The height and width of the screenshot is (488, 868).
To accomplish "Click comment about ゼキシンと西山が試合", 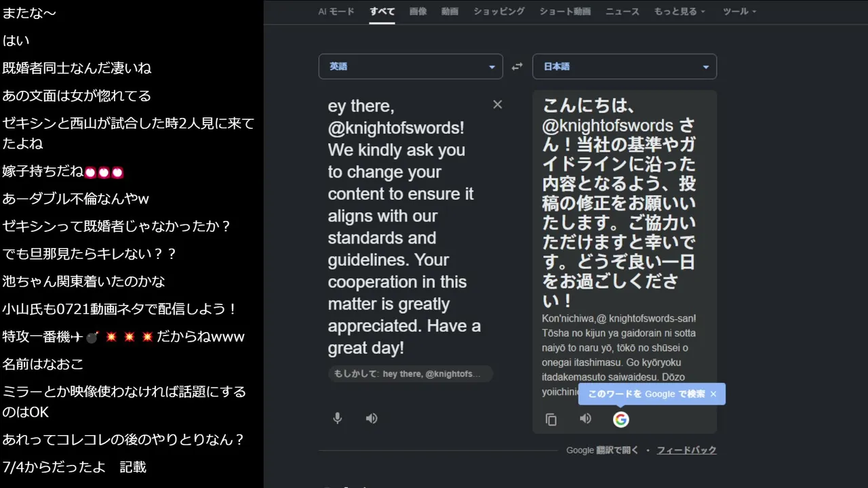I will pyautogui.click(x=128, y=134).
